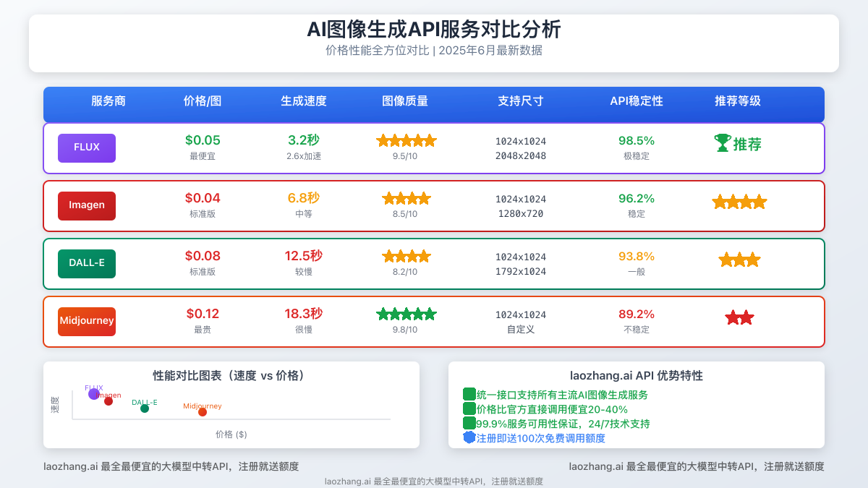Image resolution: width=868 pixels, height=488 pixels.
Task: Click the red Imagen badge
Action: (x=87, y=205)
